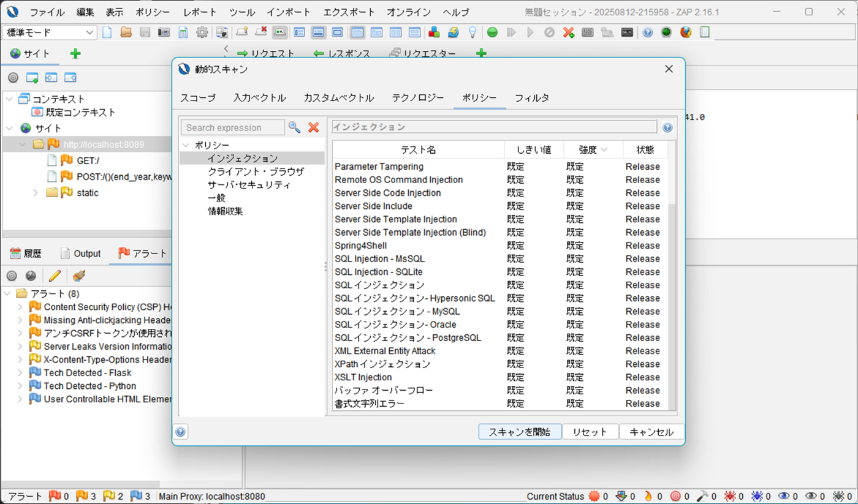Add a tab with plus next to サイト
This screenshot has width=858, height=504.
tap(75, 54)
